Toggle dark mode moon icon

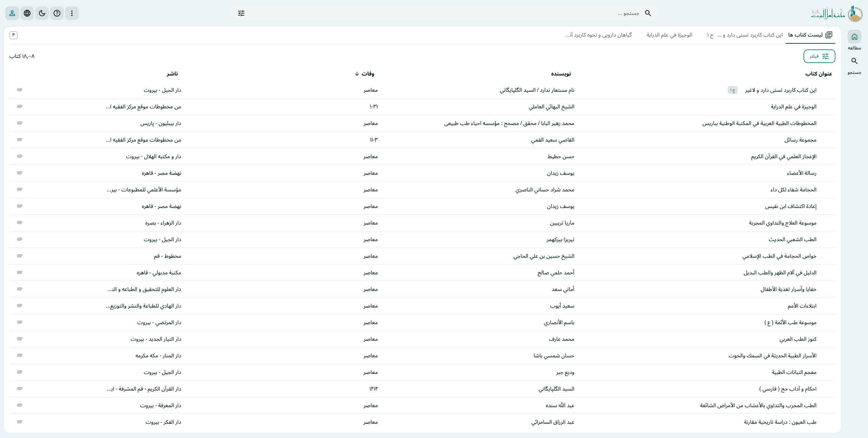42,13
